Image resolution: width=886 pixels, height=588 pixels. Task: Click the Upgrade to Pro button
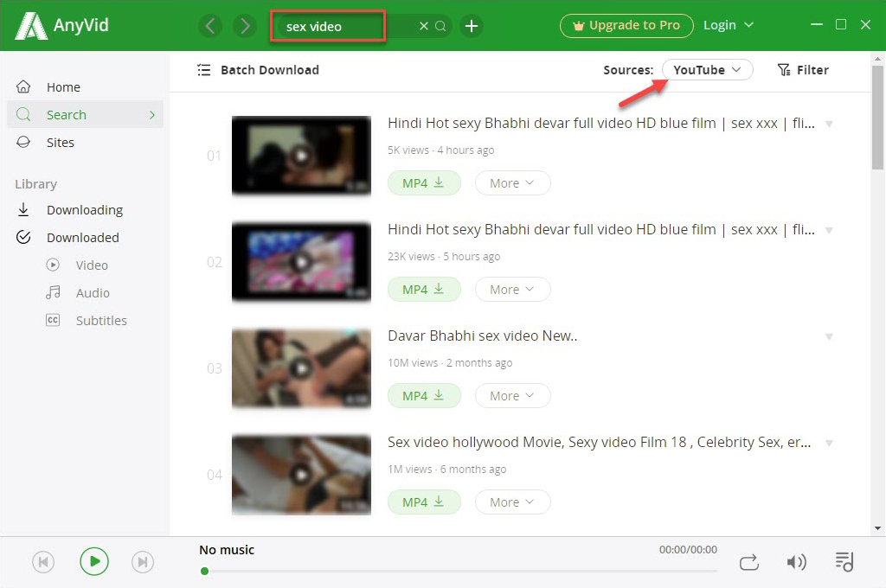click(x=626, y=25)
